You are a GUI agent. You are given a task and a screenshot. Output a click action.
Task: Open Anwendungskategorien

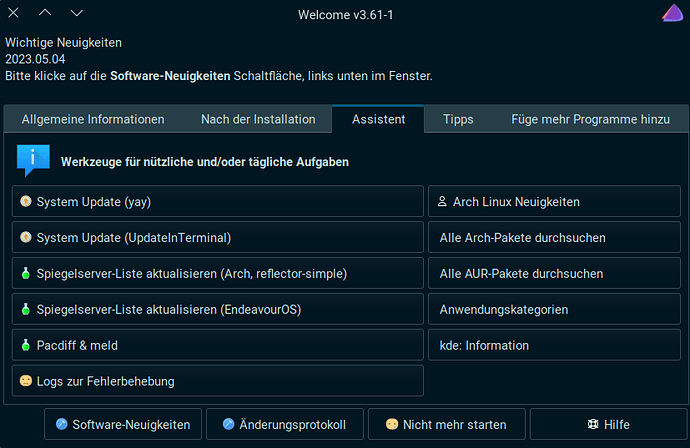click(x=554, y=309)
